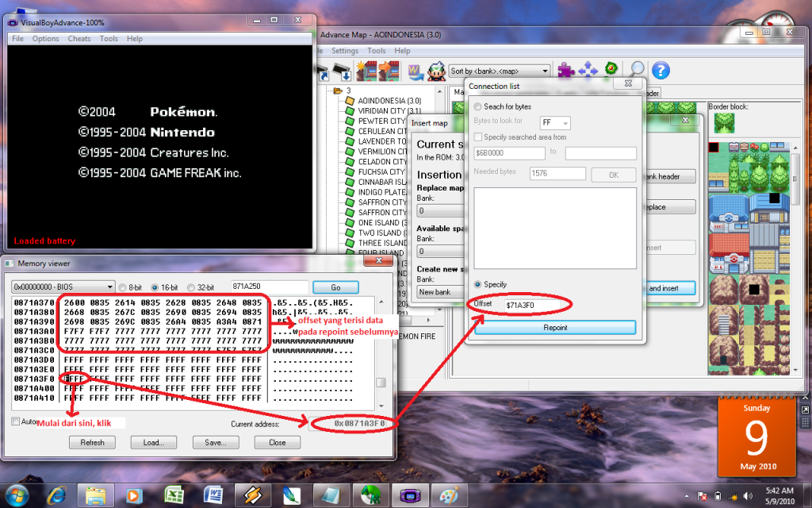Click the memory viewer vertical scrollbar thumb
This screenshot has height=508, width=812.
coord(381,383)
